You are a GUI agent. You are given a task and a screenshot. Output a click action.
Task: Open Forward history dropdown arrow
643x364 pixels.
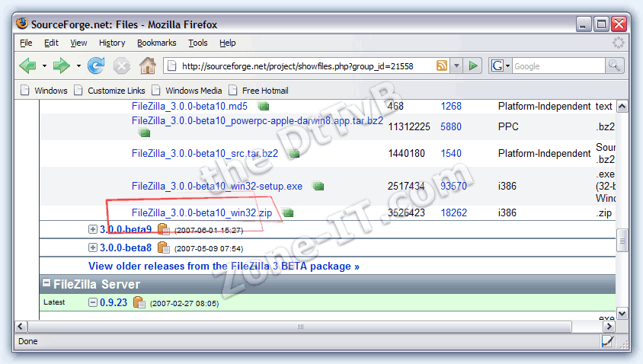coord(78,65)
